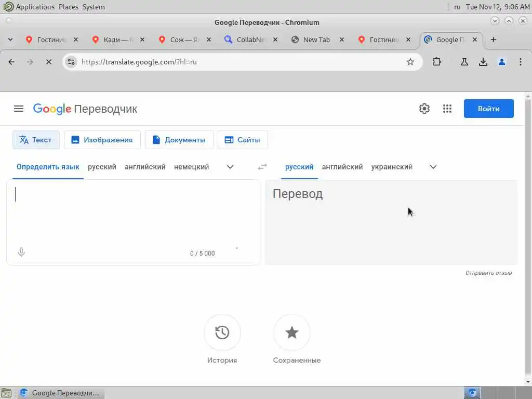
Task: Switch to the Кадм browser tab
Action: tap(117, 39)
